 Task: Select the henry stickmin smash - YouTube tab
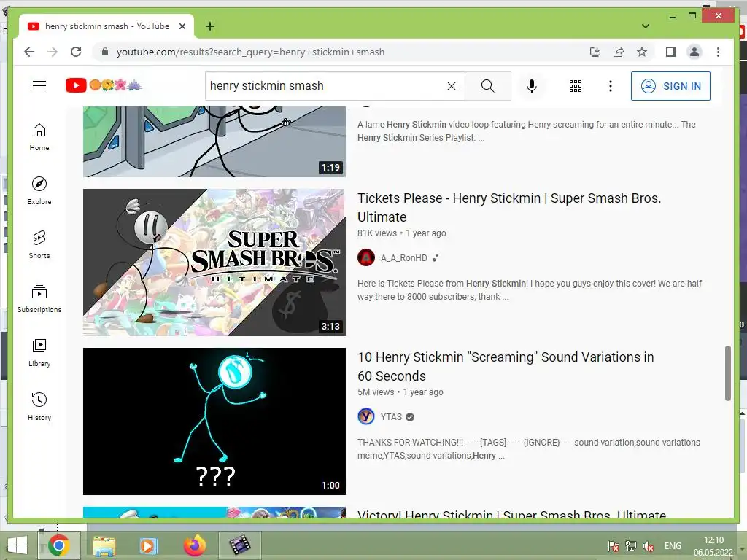(107, 26)
